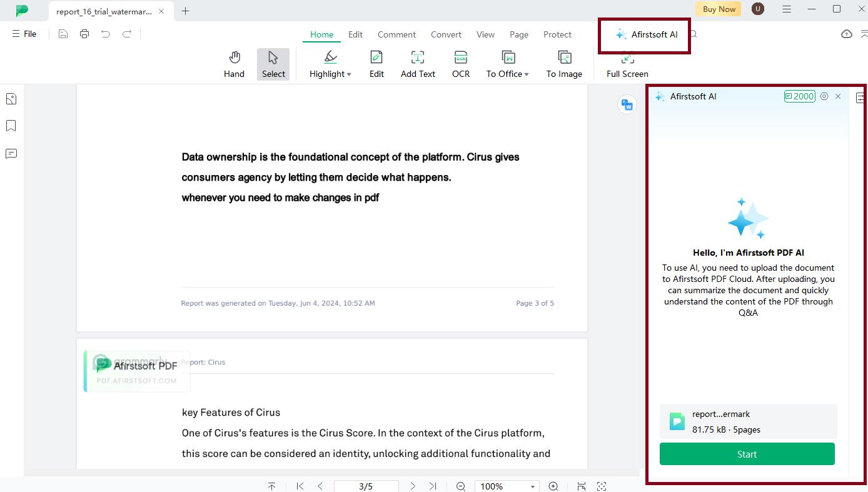The image size is (868, 492).
Task: Close the Afirstsoft AI panel
Action: pyautogui.click(x=838, y=96)
